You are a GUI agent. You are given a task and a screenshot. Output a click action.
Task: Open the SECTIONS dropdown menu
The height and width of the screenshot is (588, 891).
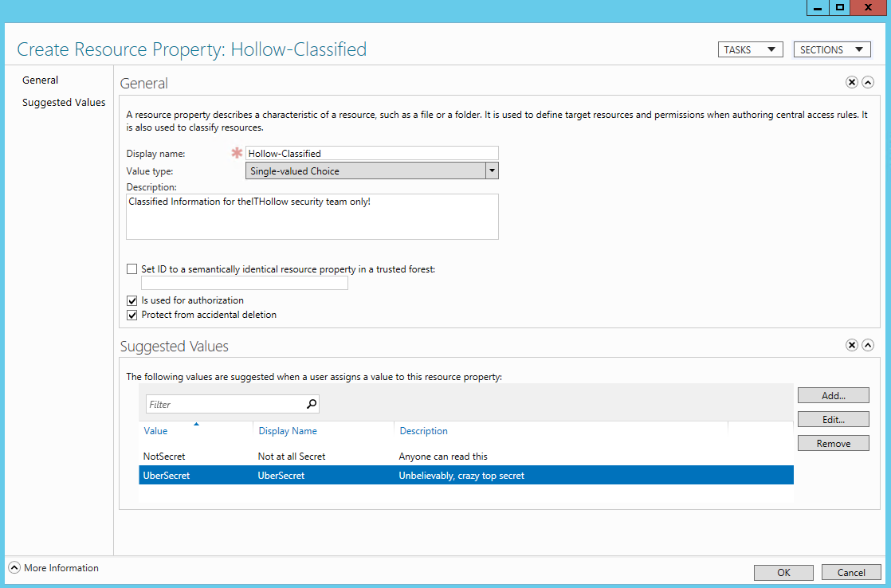coord(831,49)
